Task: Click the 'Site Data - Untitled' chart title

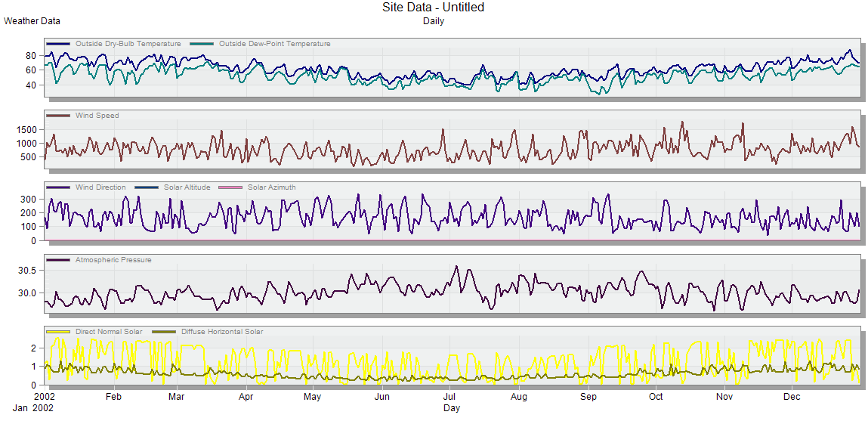Action: pyautogui.click(x=434, y=8)
